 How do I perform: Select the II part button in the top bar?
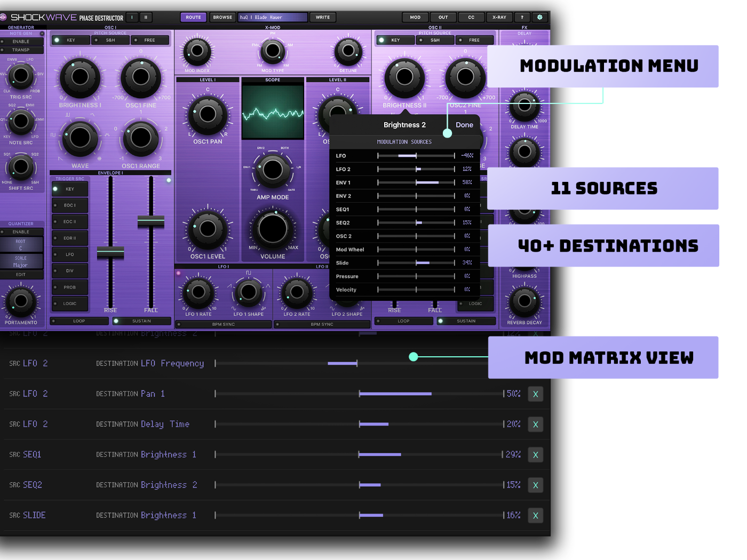[146, 17]
